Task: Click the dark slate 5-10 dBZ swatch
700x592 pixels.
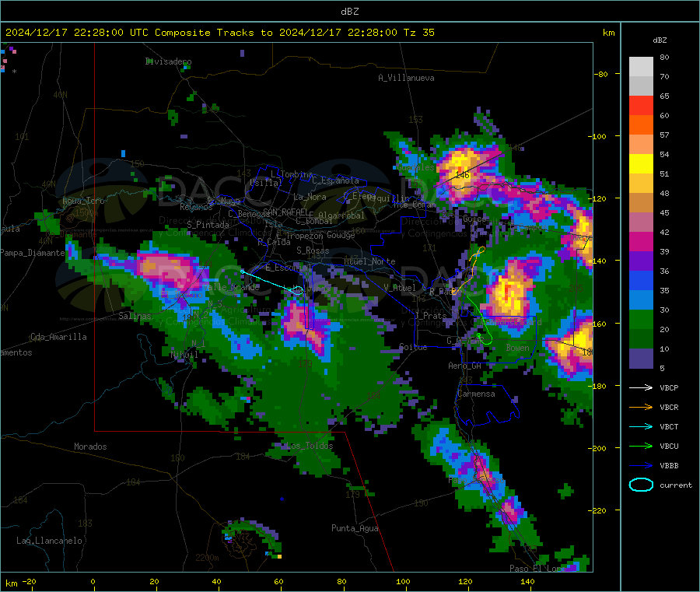Action: point(641,359)
